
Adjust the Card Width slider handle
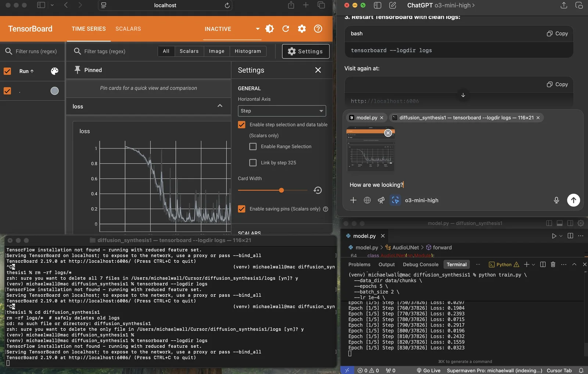[281, 190]
